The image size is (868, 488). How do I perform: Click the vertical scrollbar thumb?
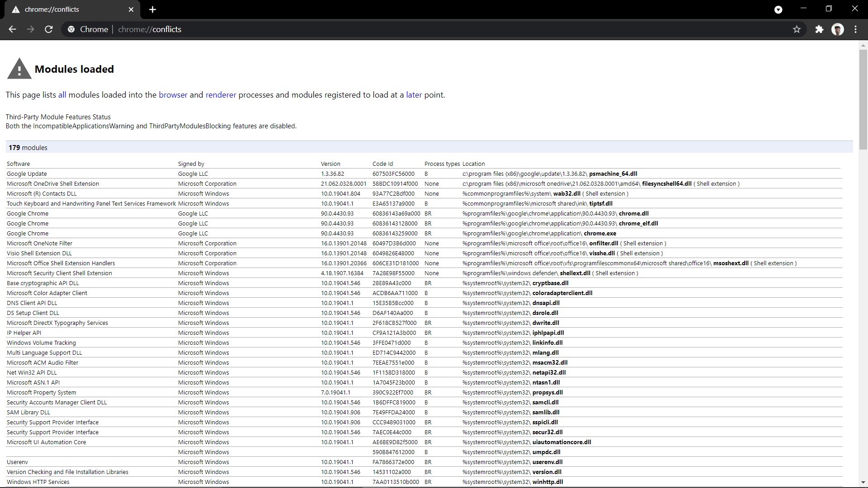click(x=863, y=99)
